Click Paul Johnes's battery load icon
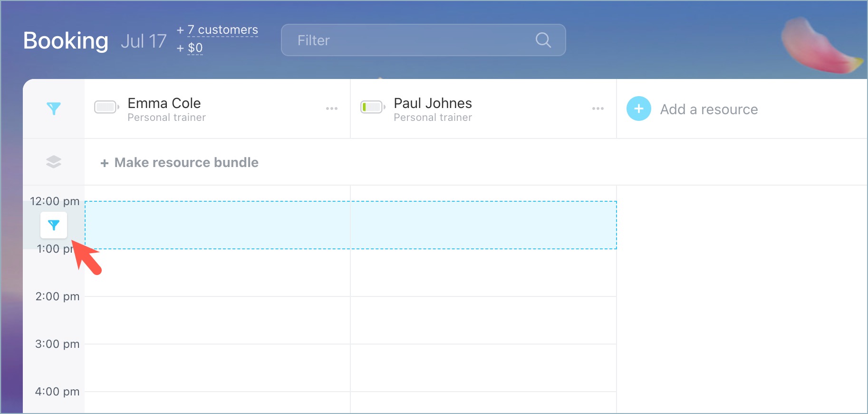868x414 pixels. point(372,107)
